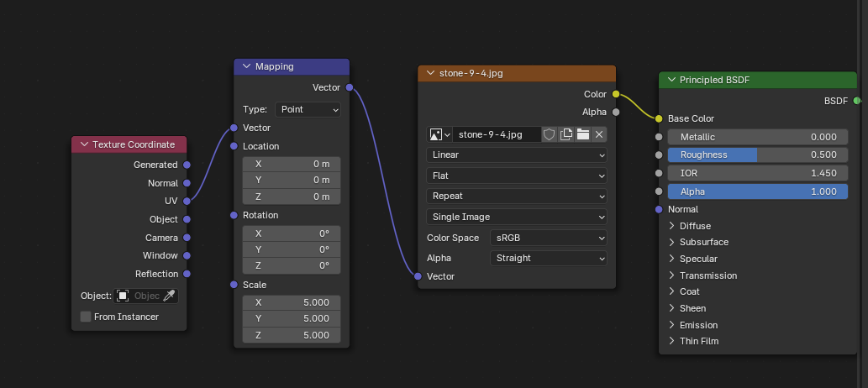Open the Color Space sRGB dropdown
Image resolution: width=868 pixels, height=388 pixels.
[549, 238]
